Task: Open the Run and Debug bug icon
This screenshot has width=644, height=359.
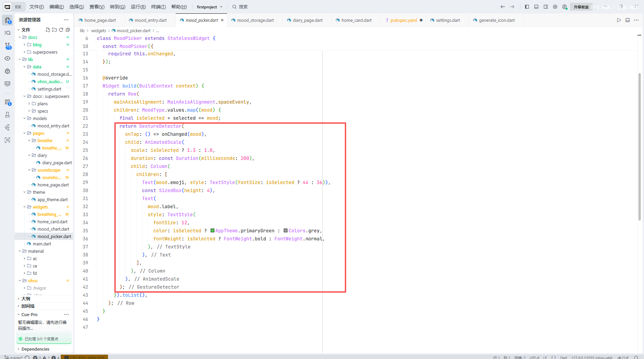Action: (7, 71)
